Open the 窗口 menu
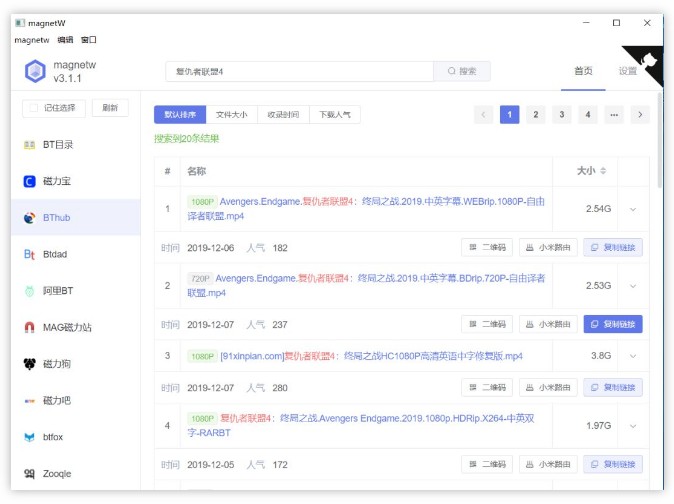674x504 pixels. tap(89, 40)
